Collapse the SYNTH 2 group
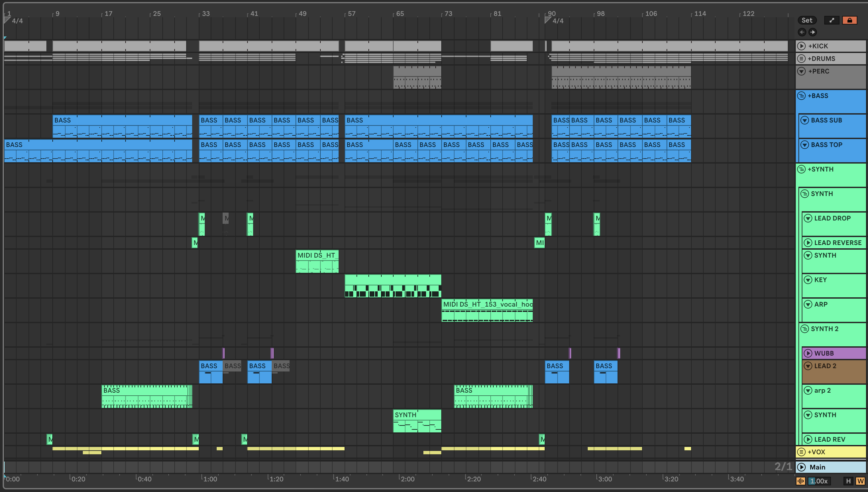The image size is (868, 492). [804, 329]
